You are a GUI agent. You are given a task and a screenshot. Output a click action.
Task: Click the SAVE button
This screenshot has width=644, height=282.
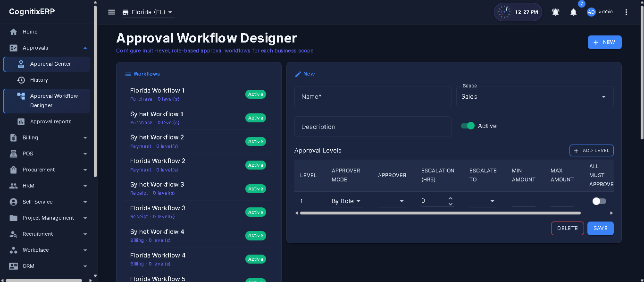click(601, 228)
